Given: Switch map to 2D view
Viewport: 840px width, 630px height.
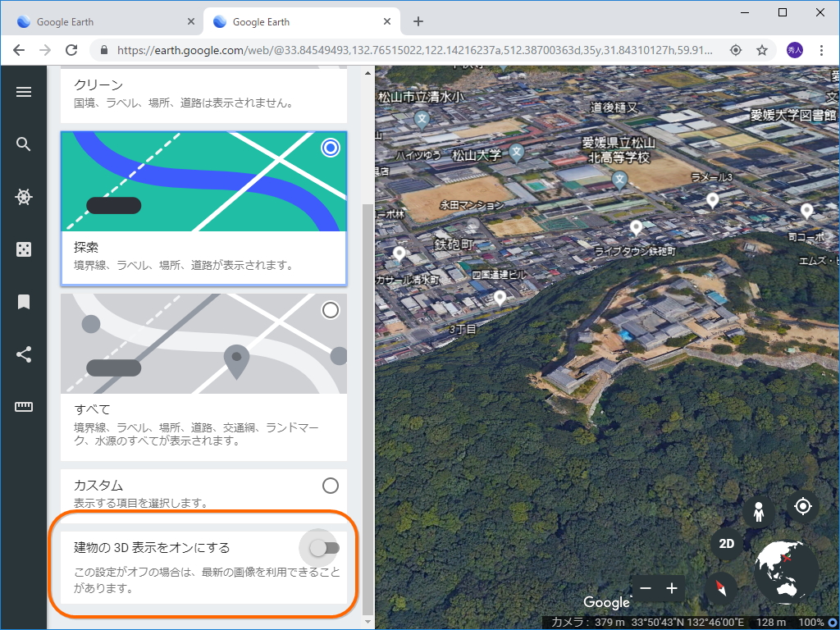Looking at the screenshot, I should (x=727, y=544).
